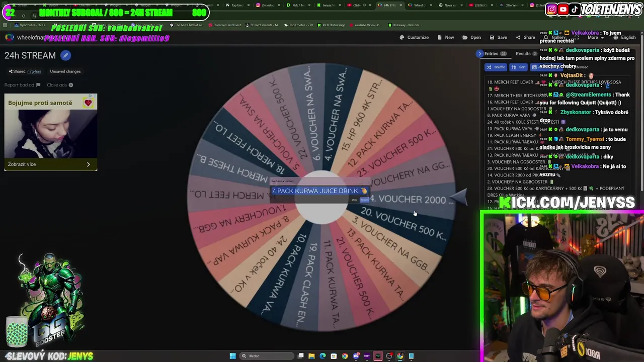Click entry 8. PACK KURWA VAPA in list
The height and width of the screenshot is (362, 644).
(512, 115)
